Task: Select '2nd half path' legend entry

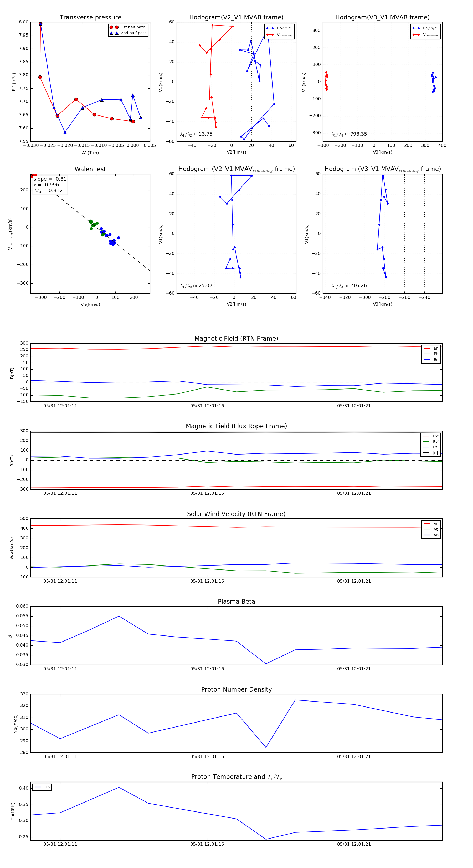Action: click(x=128, y=33)
